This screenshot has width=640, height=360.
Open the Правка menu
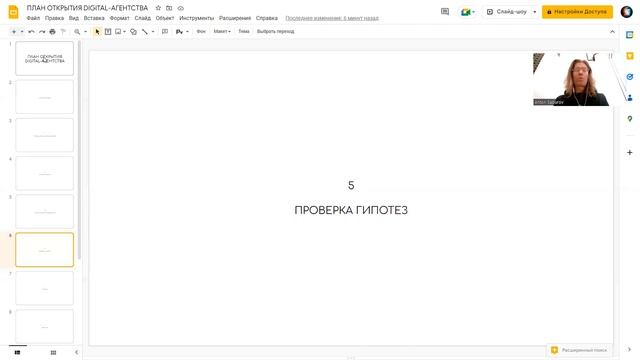pyautogui.click(x=54, y=18)
